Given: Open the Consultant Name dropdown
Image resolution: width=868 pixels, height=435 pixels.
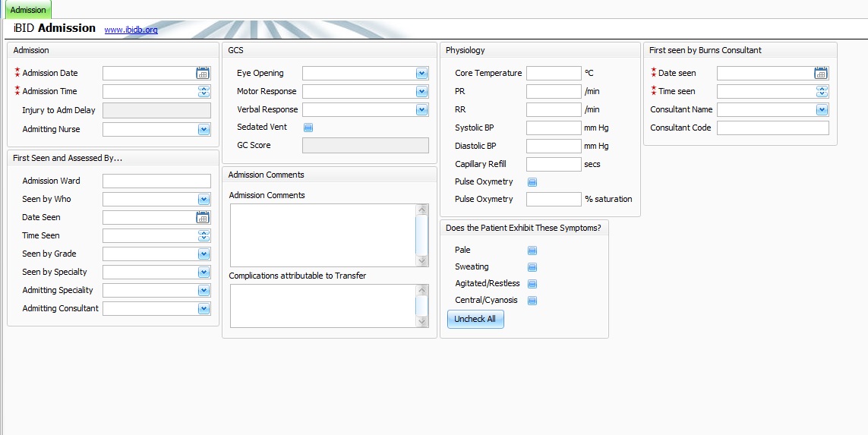Looking at the screenshot, I should click(821, 110).
